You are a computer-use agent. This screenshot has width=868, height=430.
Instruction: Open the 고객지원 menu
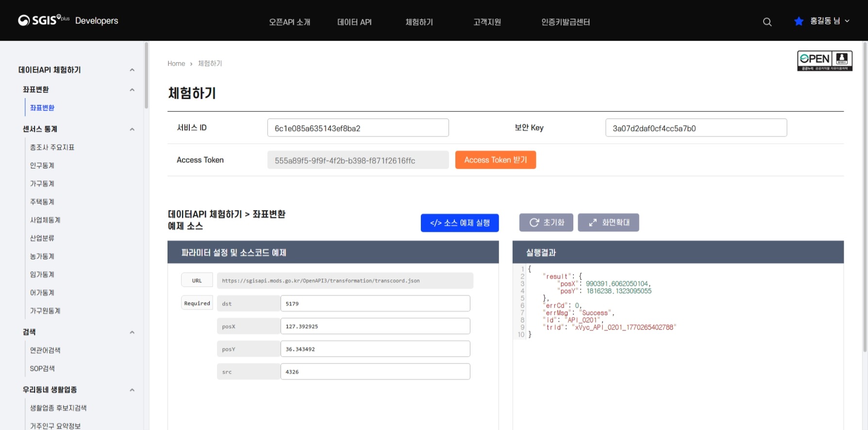pos(487,22)
